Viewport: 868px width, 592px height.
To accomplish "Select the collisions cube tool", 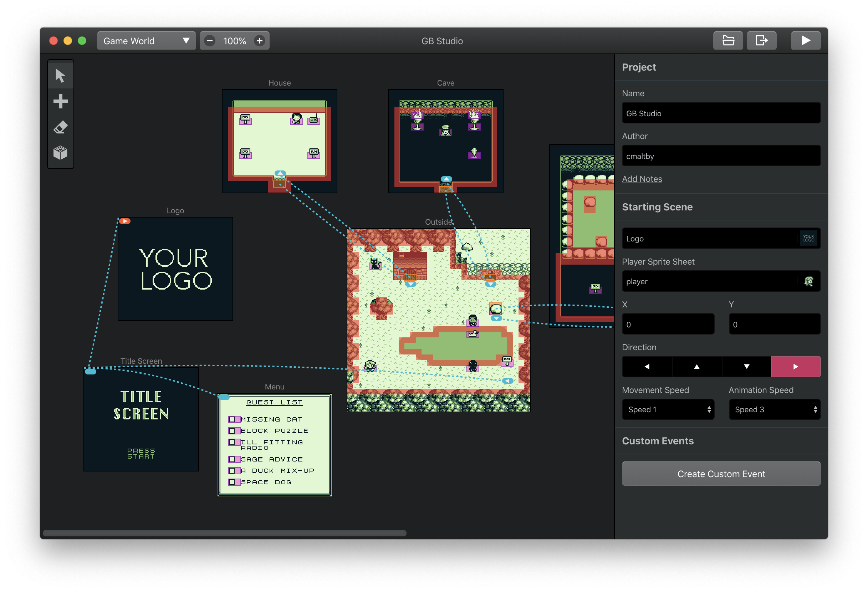I will pos(61,152).
